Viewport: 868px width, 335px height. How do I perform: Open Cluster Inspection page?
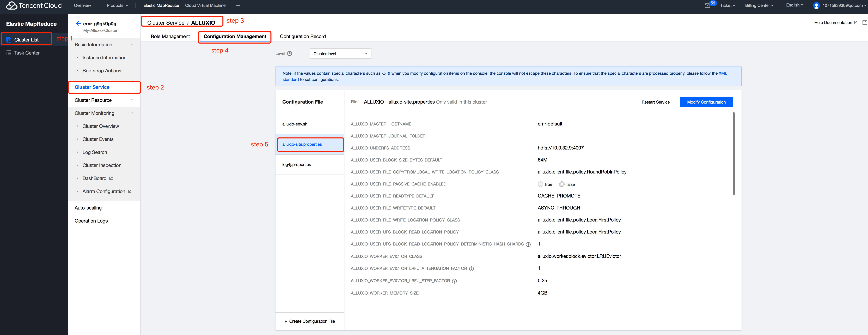pos(102,165)
